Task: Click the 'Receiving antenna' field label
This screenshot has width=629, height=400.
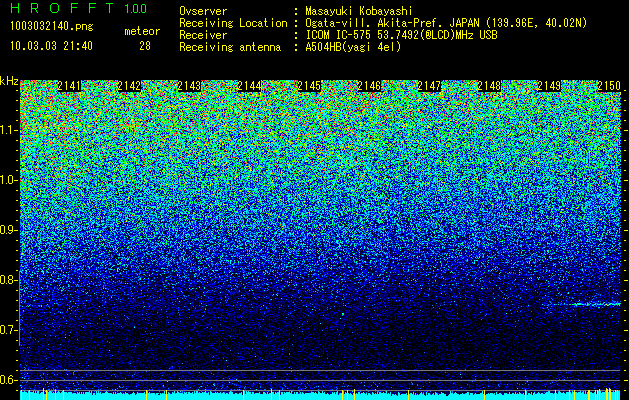Action: (230, 47)
